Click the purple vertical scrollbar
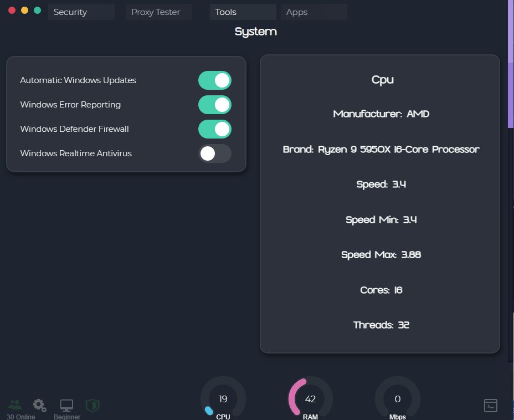514x420 pixels. [x=511, y=64]
